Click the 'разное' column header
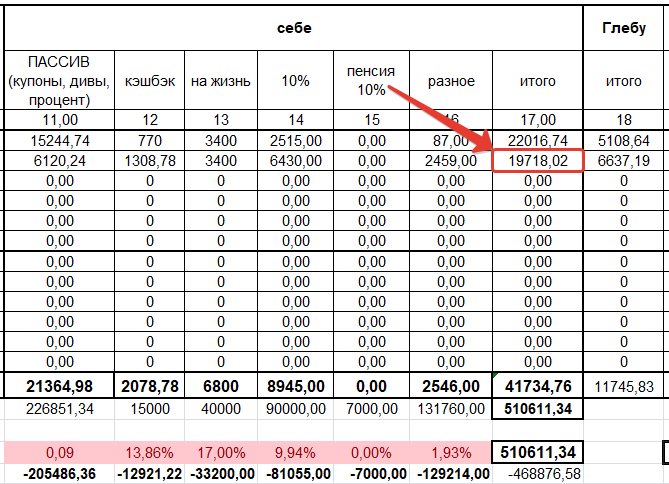The height and width of the screenshot is (484, 669). (x=451, y=81)
